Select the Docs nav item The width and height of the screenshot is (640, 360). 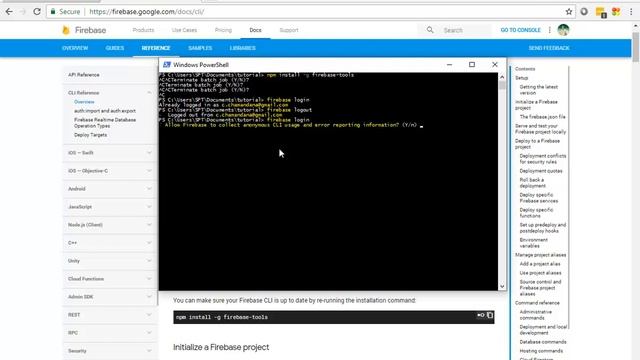point(255,30)
